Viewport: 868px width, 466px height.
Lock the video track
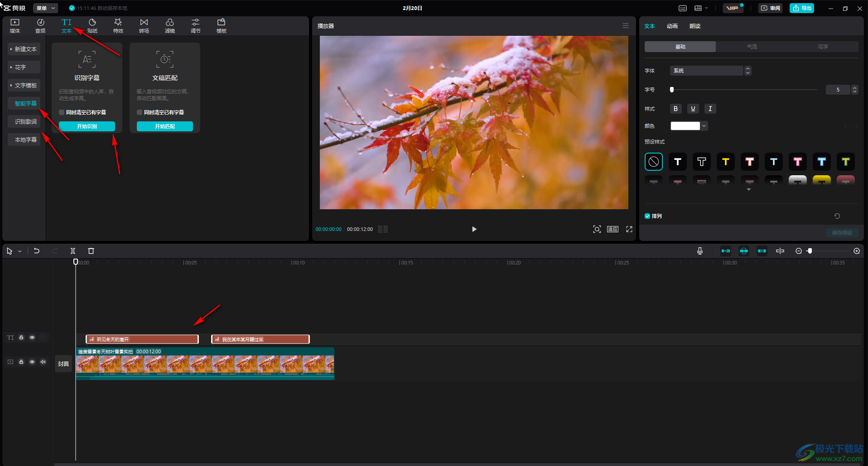click(21, 362)
